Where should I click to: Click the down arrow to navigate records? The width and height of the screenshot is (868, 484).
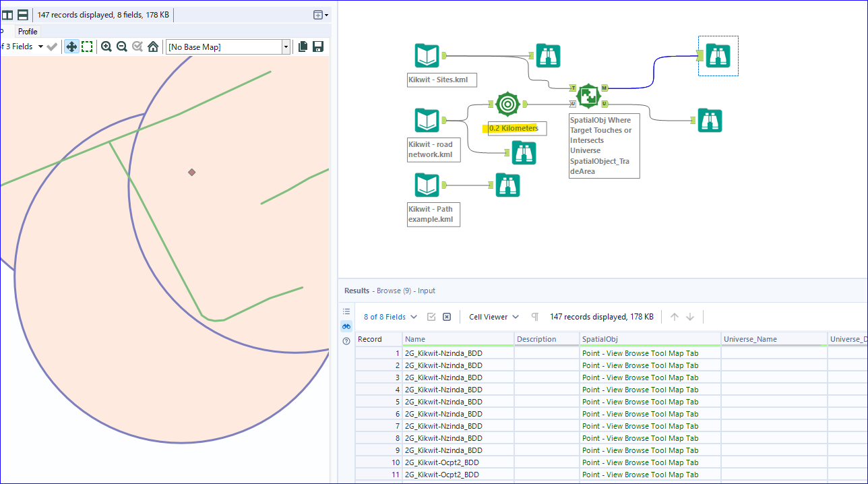(690, 316)
